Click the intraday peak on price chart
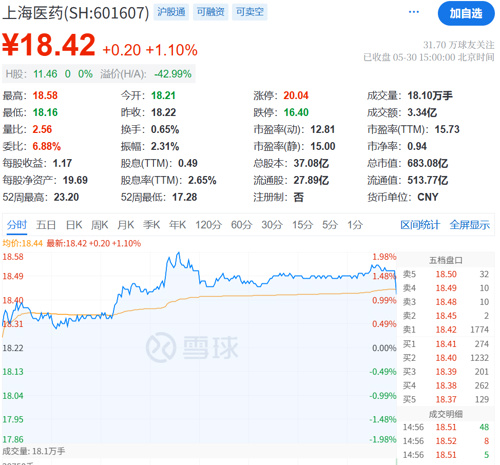The width and height of the screenshot is (500, 465). tap(178, 253)
